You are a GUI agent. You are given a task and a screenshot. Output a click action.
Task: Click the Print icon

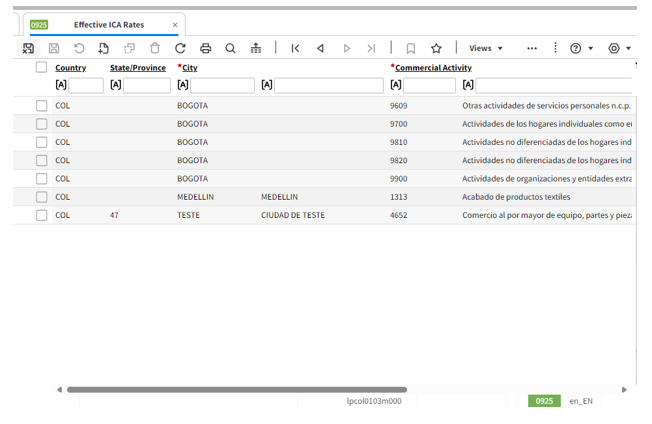click(x=206, y=48)
